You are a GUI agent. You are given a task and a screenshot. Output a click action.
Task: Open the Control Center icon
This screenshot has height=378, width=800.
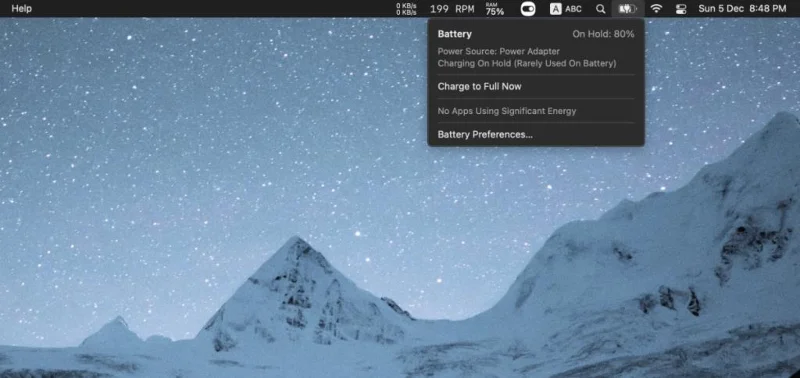click(x=681, y=9)
